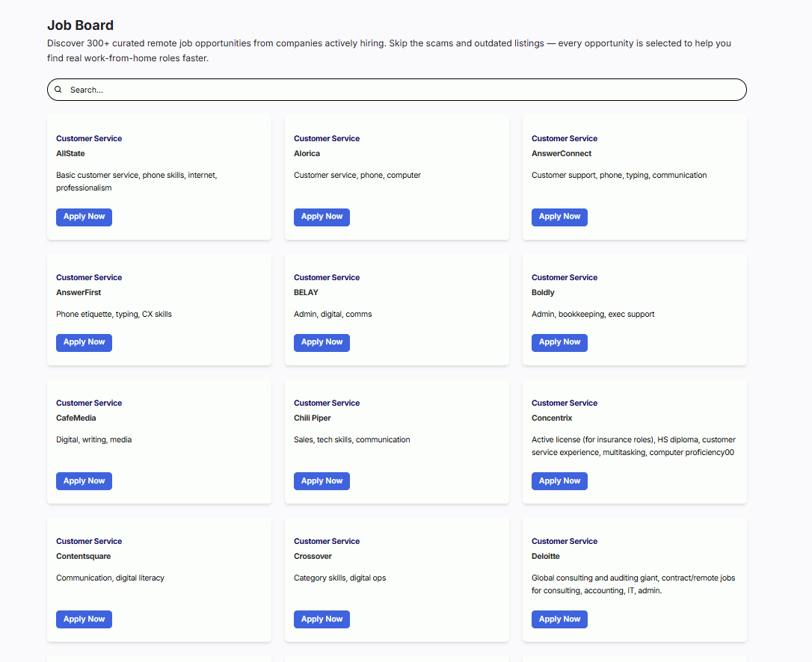Viewport: 812px width, 662px height.
Task: Click the Job Board heading
Action: click(80, 25)
